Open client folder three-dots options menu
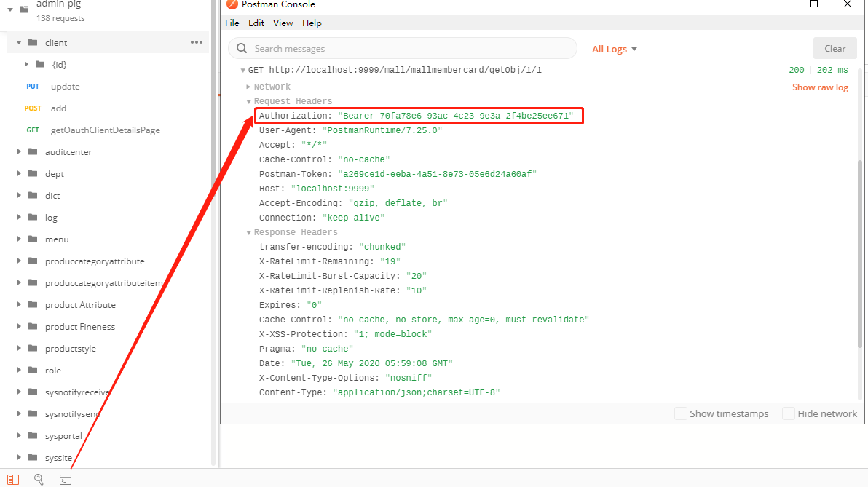This screenshot has height=487, width=868. pos(197,42)
